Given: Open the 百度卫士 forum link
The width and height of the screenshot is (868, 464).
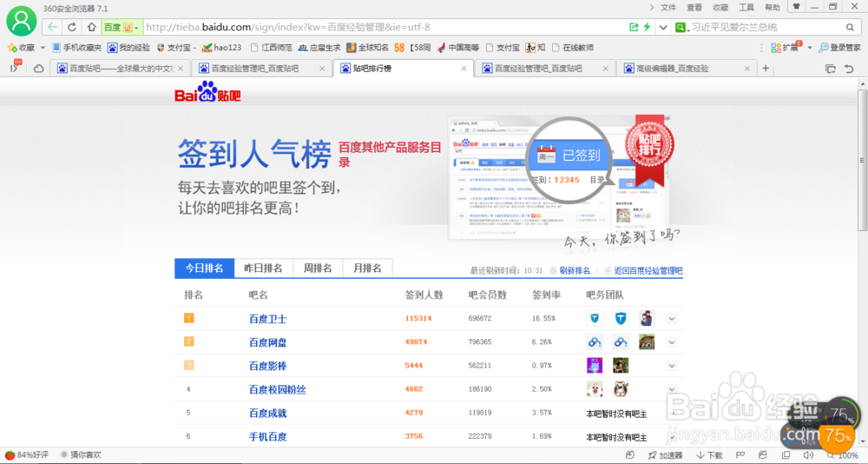Looking at the screenshot, I should (x=268, y=319).
